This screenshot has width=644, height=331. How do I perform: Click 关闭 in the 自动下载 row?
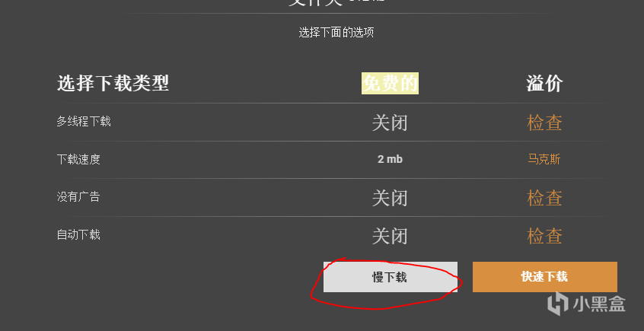pyautogui.click(x=390, y=236)
